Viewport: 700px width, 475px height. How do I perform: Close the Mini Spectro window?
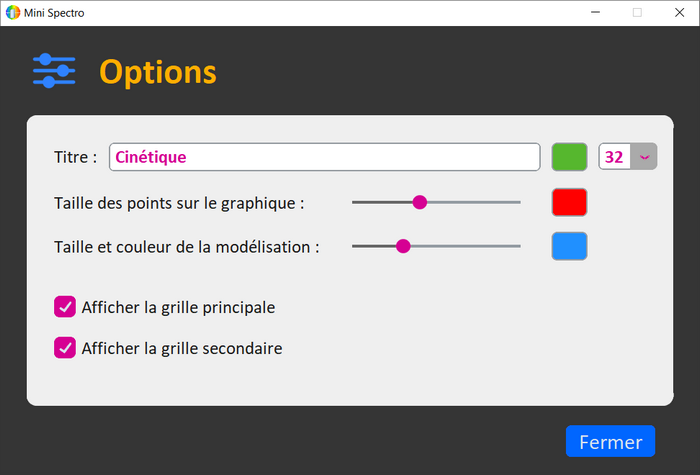click(x=677, y=12)
